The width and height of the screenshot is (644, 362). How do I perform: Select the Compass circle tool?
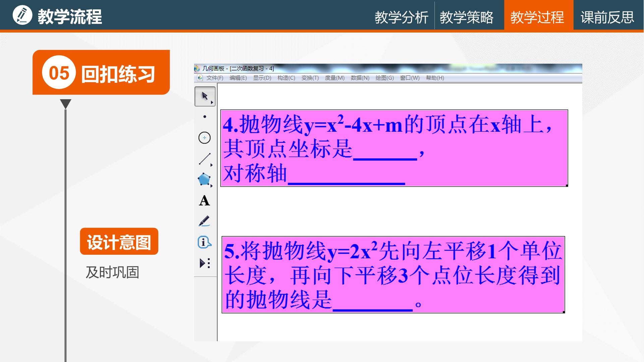pyautogui.click(x=204, y=138)
